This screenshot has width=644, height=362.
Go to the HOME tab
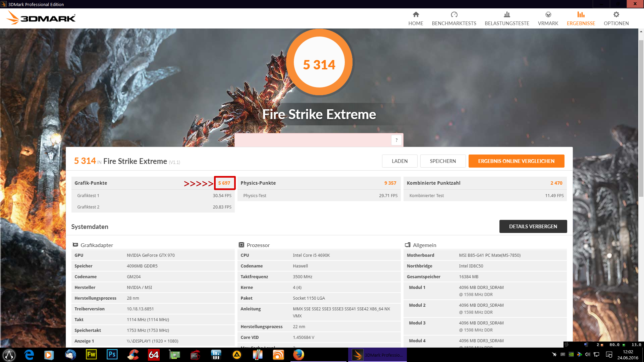[416, 18]
